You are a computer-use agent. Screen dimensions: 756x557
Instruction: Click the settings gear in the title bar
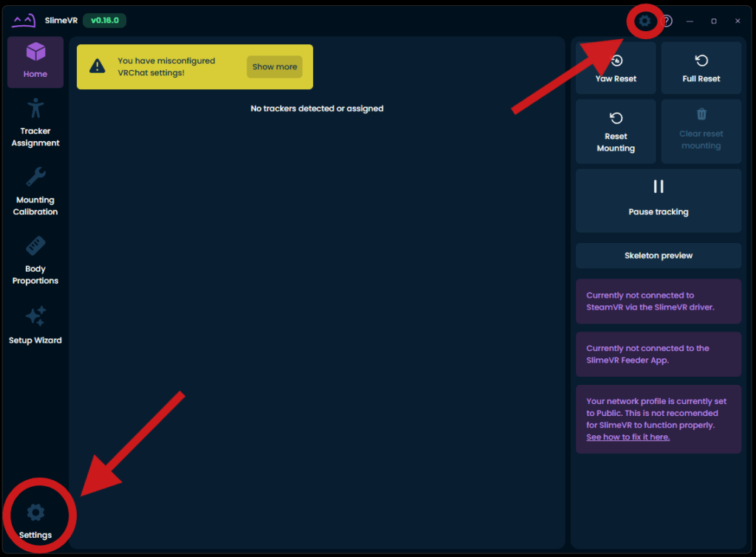[645, 21]
